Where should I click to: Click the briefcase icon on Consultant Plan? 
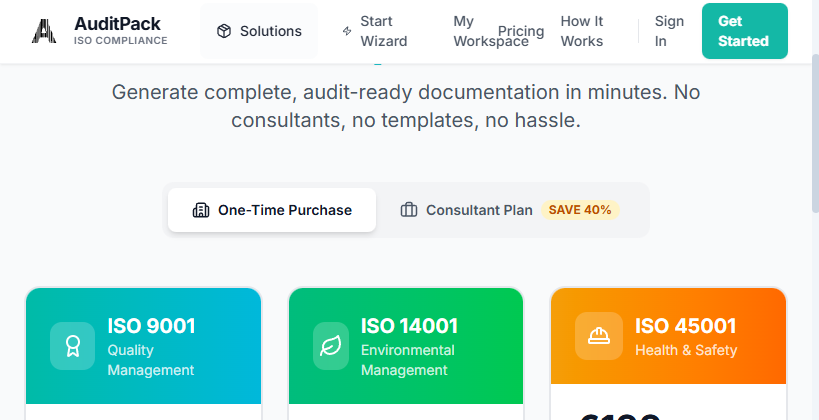408,210
